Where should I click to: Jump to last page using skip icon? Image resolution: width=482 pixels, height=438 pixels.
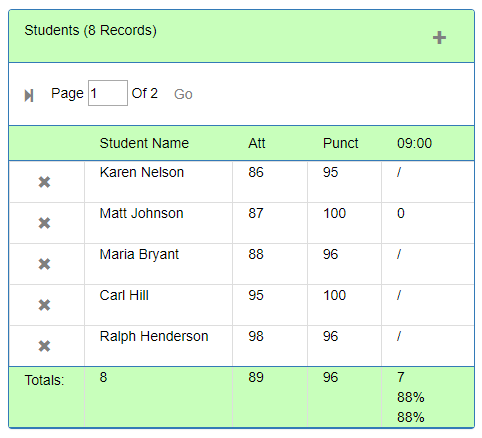29,96
